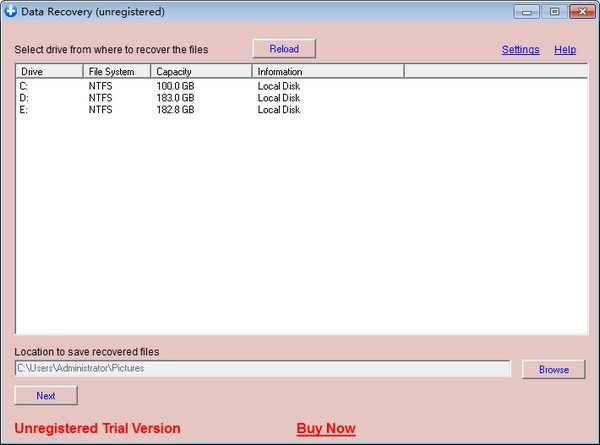Click the save location path field
The image size is (600, 445).
(263, 369)
